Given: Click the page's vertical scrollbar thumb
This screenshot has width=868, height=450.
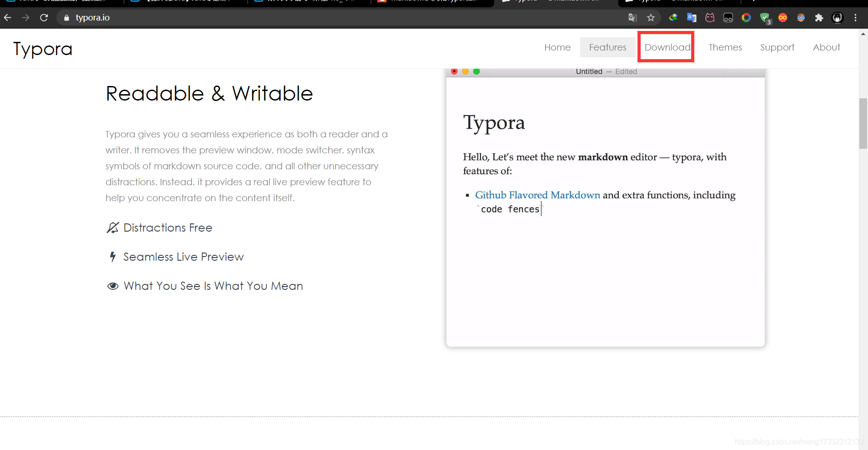Looking at the screenshot, I should click(x=863, y=123).
